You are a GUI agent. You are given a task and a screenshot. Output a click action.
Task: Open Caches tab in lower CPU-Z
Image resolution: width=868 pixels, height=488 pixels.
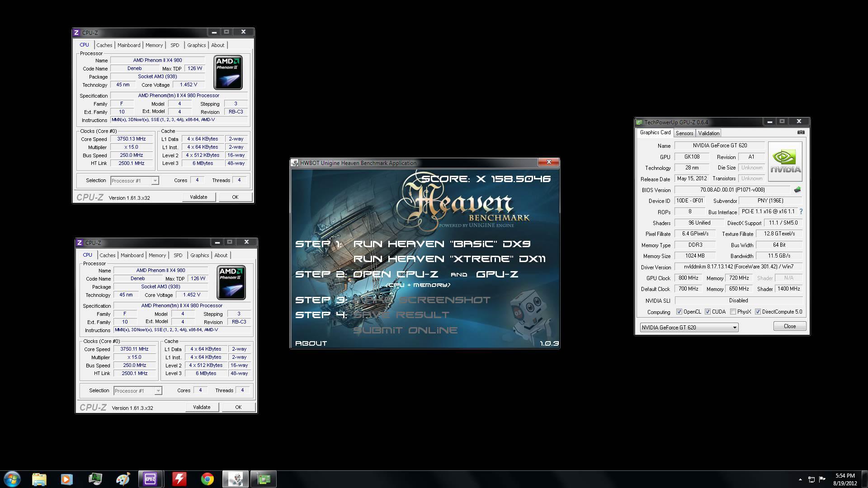107,255
